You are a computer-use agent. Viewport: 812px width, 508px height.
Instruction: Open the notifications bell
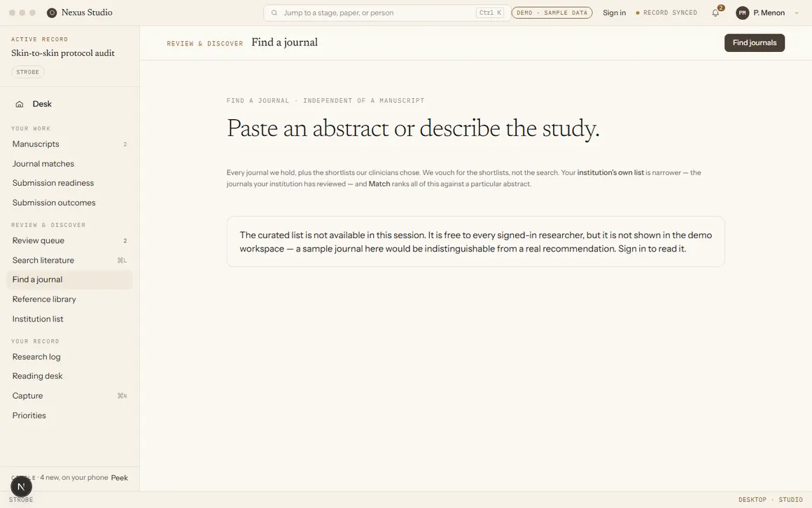[x=715, y=13]
